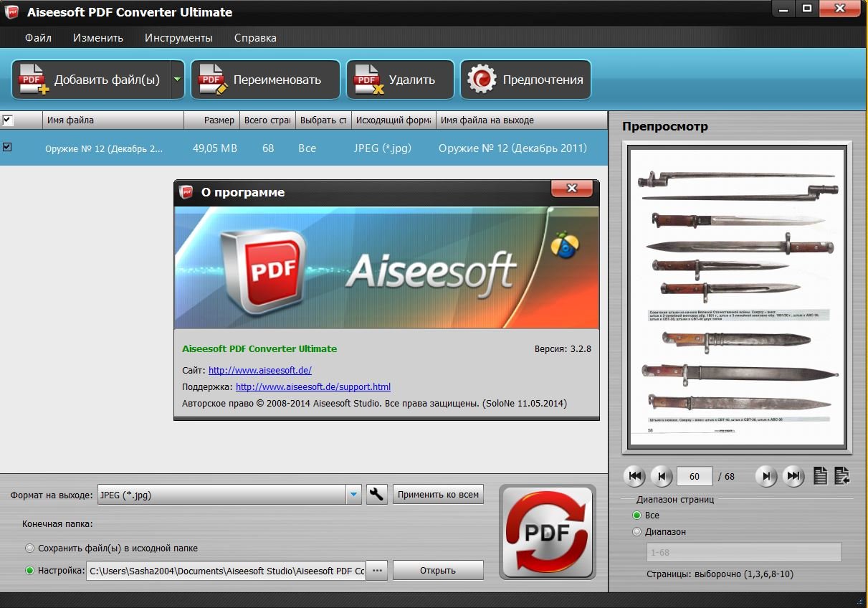Sort by Имя файла column header
Image resolution: width=868 pixels, height=608 pixels.
[x=113, y=120]
